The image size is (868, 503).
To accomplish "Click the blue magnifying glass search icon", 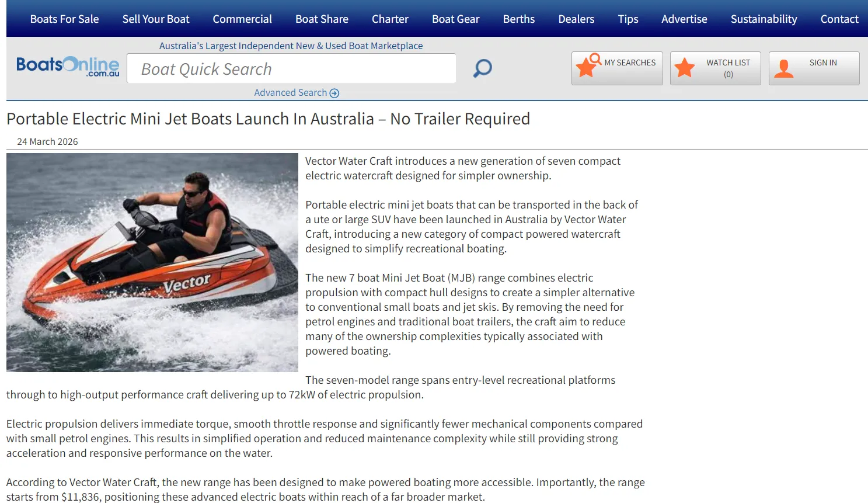I will 482,68.
